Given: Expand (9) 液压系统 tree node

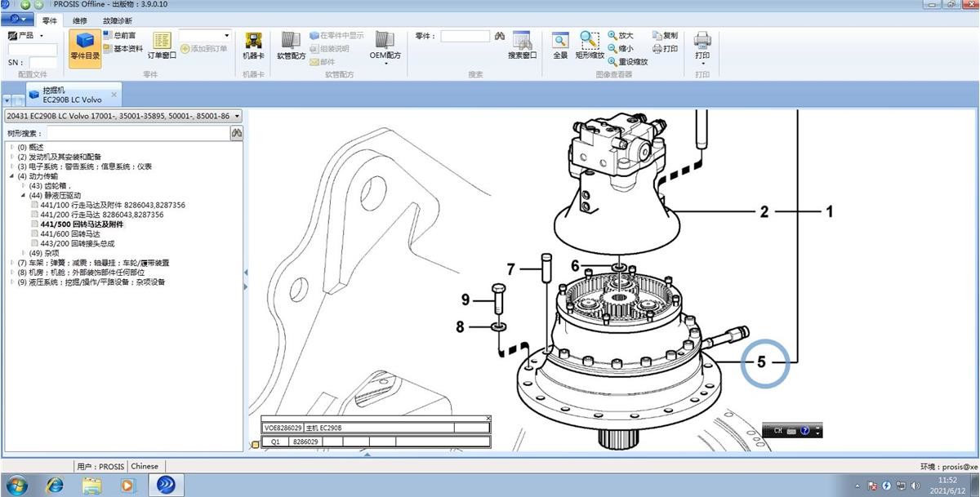Looking at the screenshot, I should coord(11,282).
